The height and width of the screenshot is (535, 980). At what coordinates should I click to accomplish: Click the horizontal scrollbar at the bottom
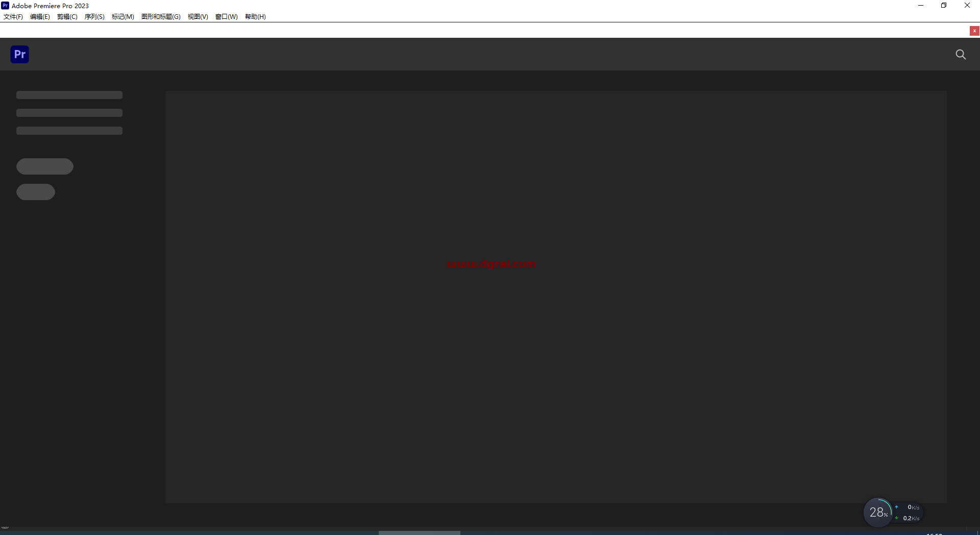tap(419, 532)
